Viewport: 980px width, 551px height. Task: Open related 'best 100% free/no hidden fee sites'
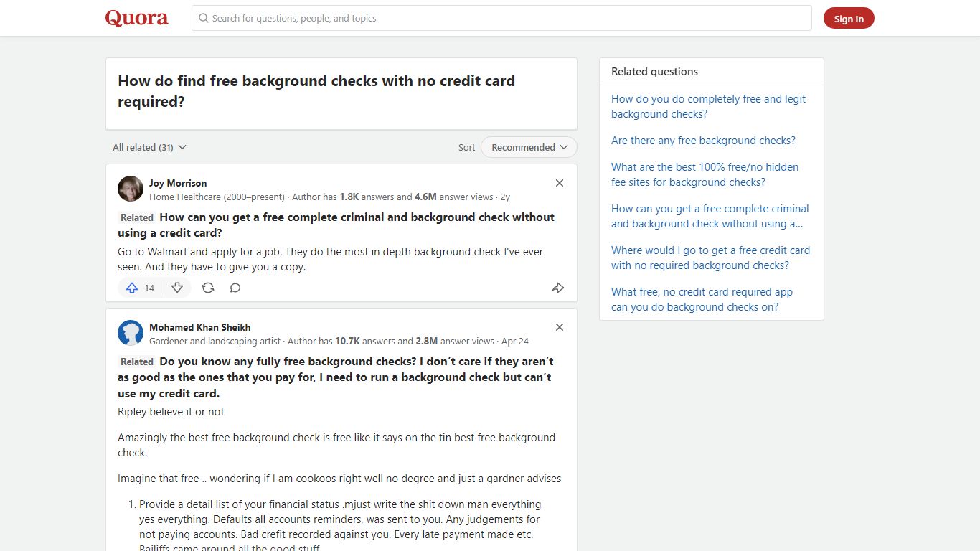point(705,174)
